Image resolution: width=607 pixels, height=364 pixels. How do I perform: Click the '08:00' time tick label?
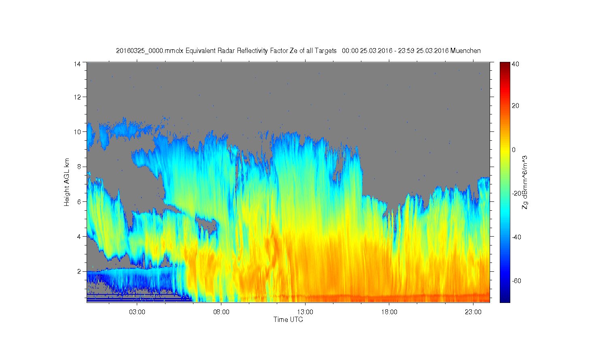221,312
